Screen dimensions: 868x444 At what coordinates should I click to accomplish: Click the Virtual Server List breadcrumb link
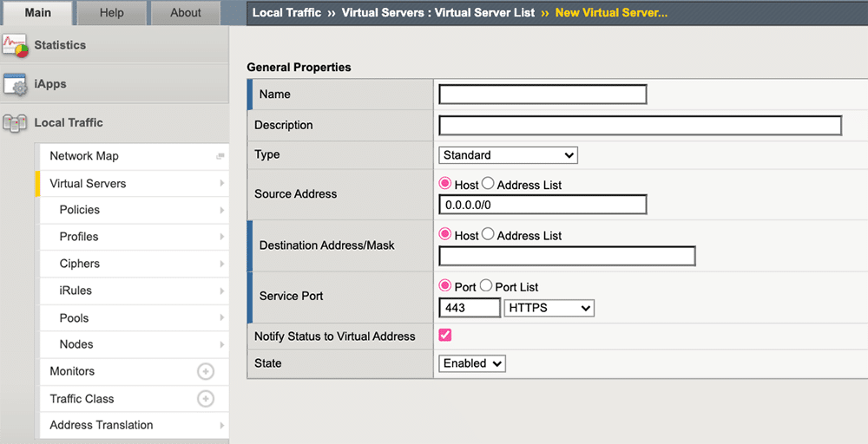click(438, 13)
